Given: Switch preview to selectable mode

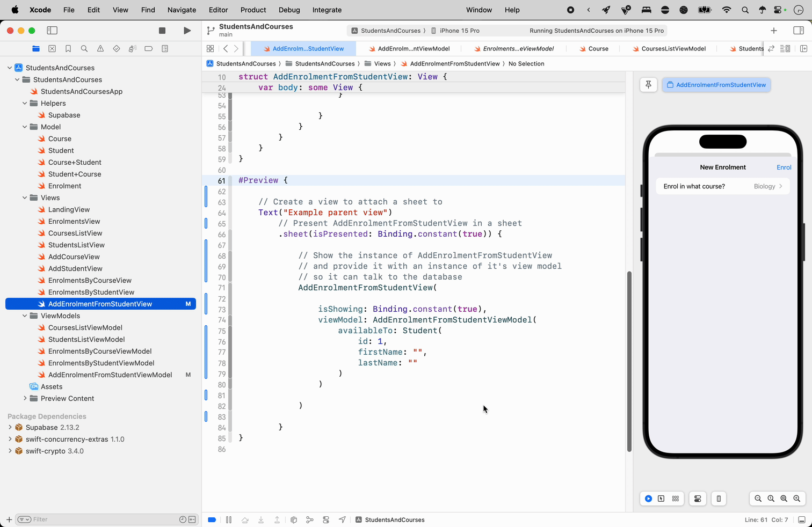Looking at the screenshot, I should (661, 499).
